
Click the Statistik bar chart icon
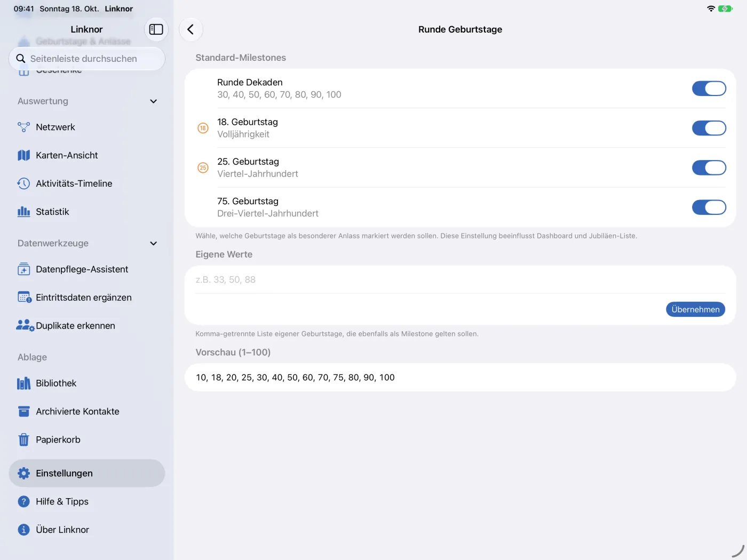(x=23, y=212)
